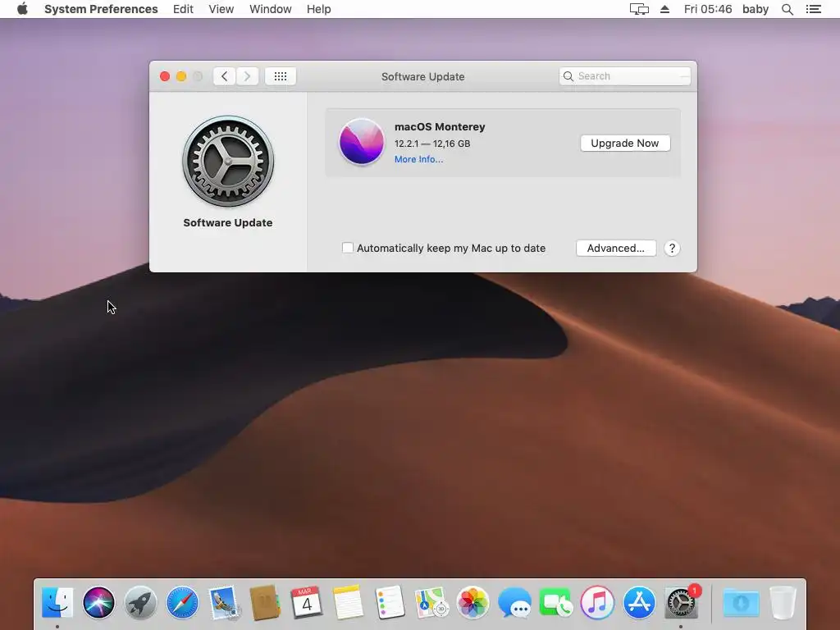Click the user name baby

tap(756, 9)
